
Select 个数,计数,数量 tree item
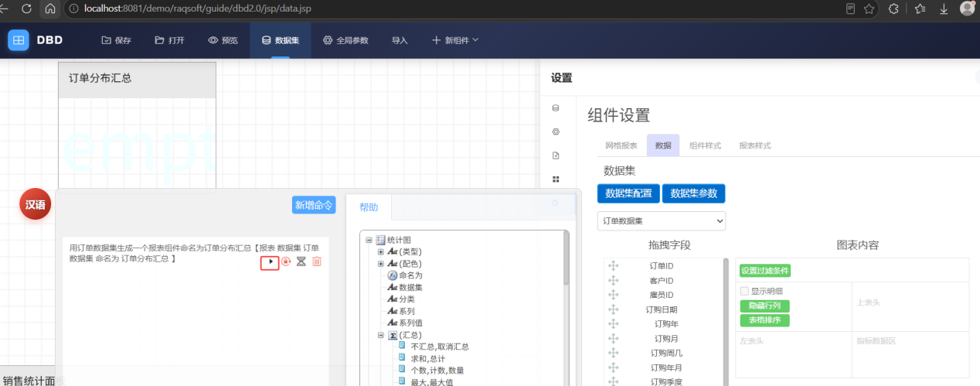click(x=437, y=371)
